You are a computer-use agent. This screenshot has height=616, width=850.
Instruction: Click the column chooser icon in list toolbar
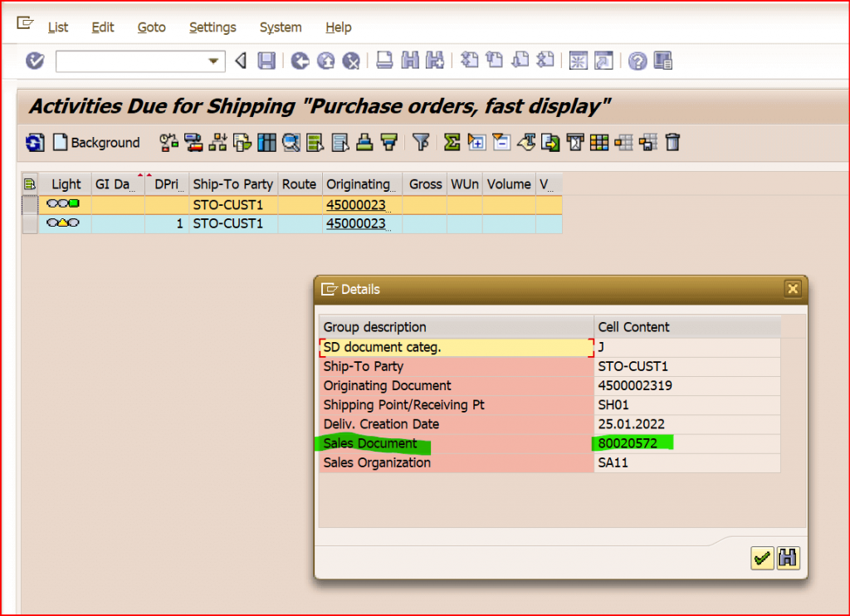pos(266,142)
